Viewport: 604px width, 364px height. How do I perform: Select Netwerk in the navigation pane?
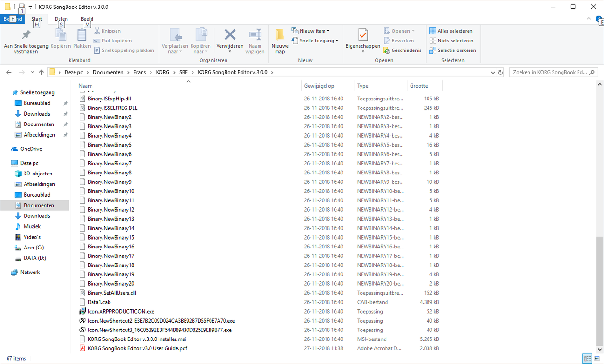click(x=30, y=273)
